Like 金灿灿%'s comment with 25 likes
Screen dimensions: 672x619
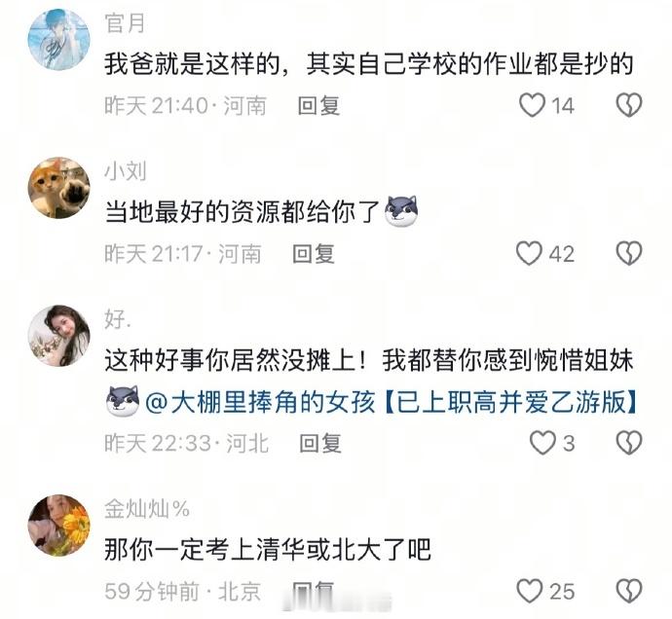click(529, 591)
